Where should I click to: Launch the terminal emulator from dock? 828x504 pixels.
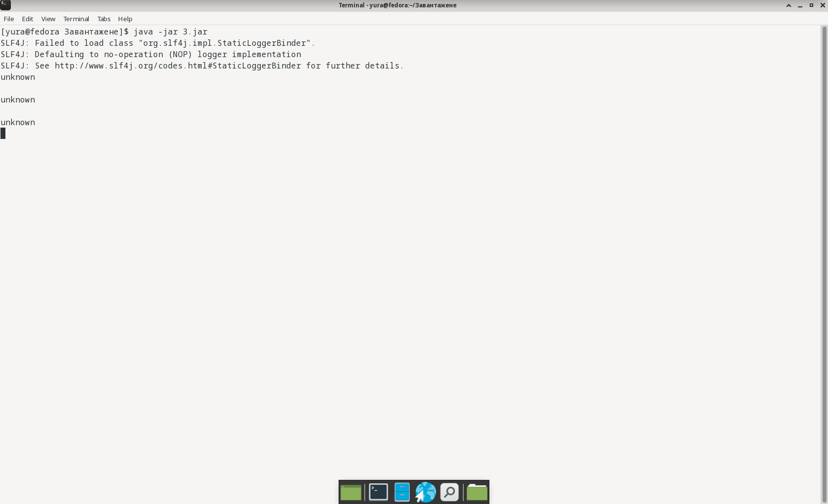tap(379, 492)
